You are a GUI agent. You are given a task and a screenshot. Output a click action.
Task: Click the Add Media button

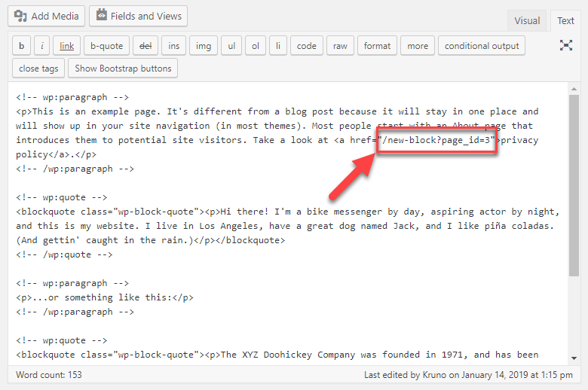click(46, 16)
